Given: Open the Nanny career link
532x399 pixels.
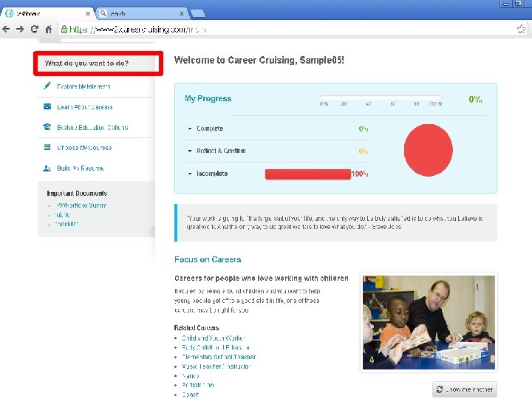Looking at the screenshot, I should tap(191, 376).
